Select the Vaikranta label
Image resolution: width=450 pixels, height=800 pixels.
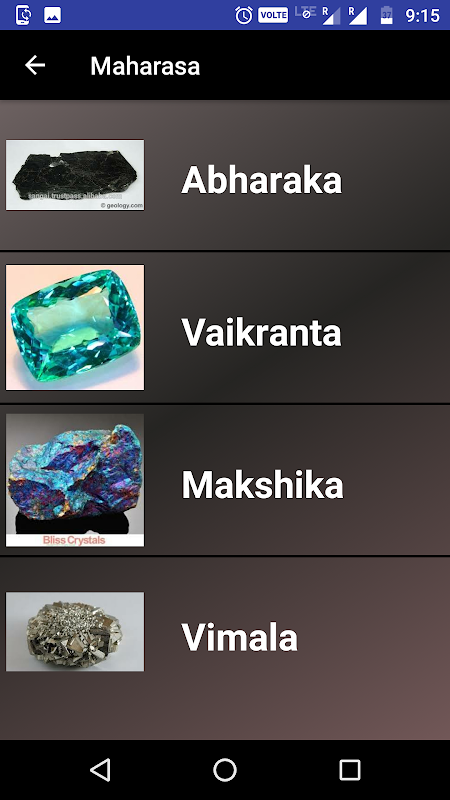click(261, 332)
